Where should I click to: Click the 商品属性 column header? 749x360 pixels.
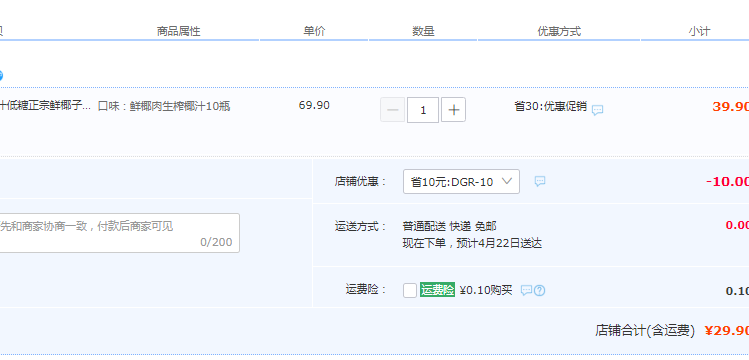coord(179,32)
